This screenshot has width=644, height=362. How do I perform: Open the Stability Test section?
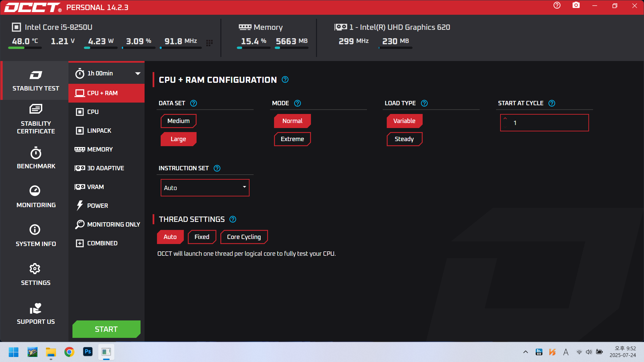35,80
